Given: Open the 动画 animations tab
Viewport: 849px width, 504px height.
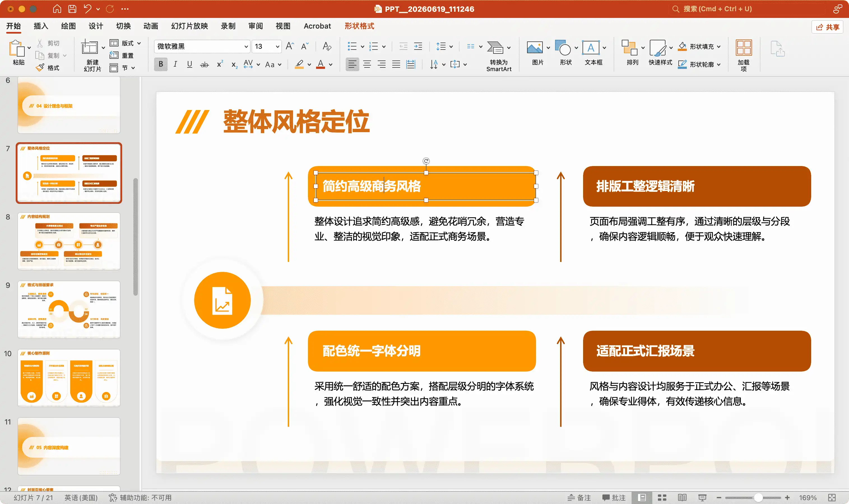Looking at the screenshot, I should pos(150,26).
